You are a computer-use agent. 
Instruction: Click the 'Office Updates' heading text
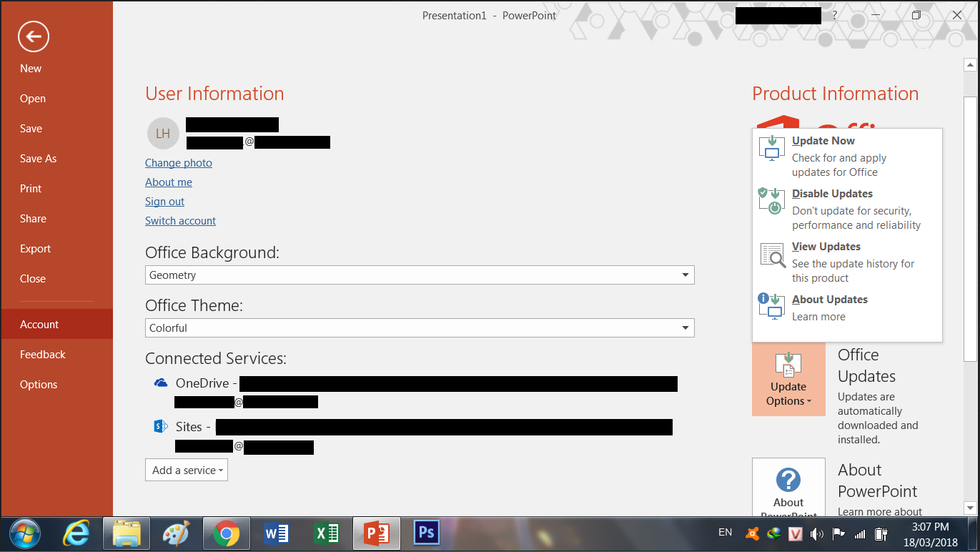pos(866,365)
